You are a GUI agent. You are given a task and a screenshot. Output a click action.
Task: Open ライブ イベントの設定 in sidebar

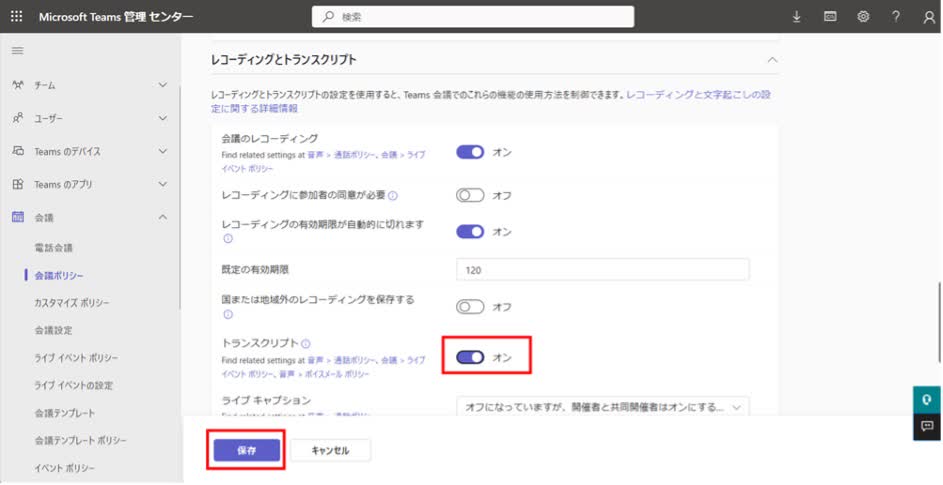click(74, 385)
